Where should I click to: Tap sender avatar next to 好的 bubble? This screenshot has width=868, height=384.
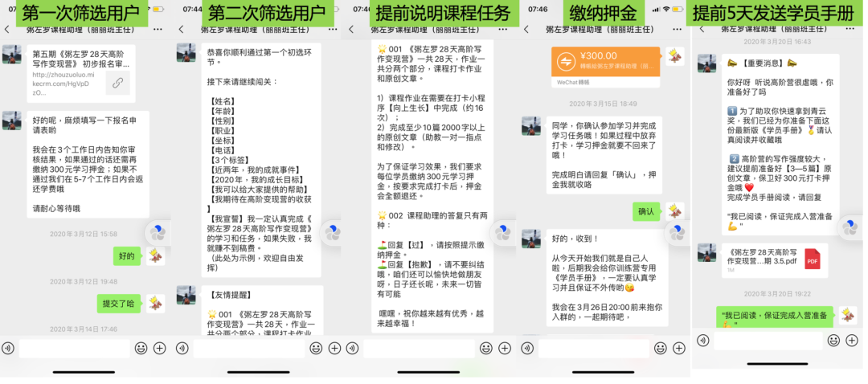(x=155, y=255)
